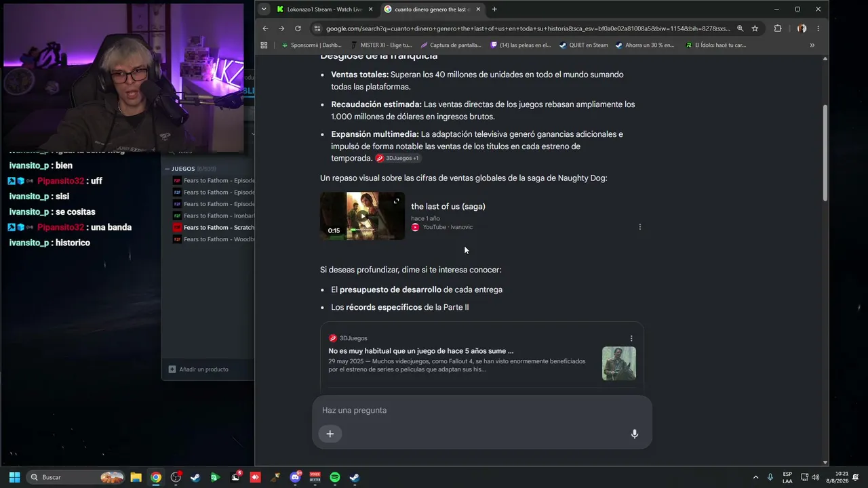The width and height of the screenshot is (868, 488).
Task: Open Voicemeeter from the taskbar
Action: click(315, 477)
